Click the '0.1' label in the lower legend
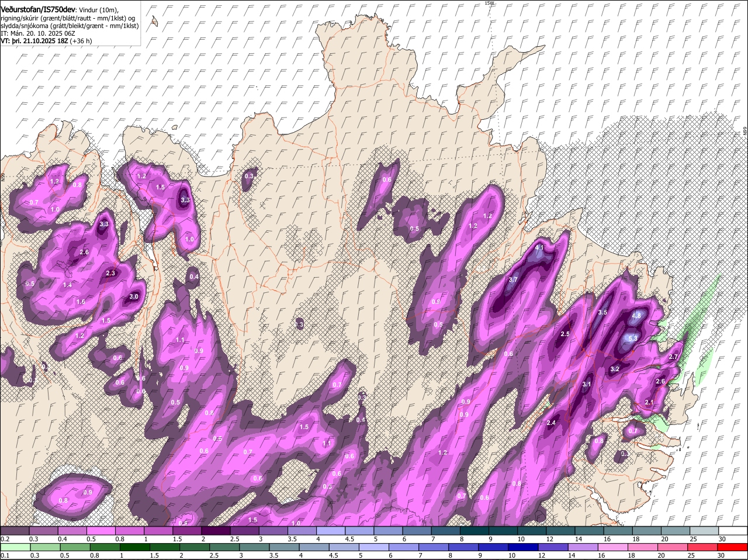 [5, 556]
